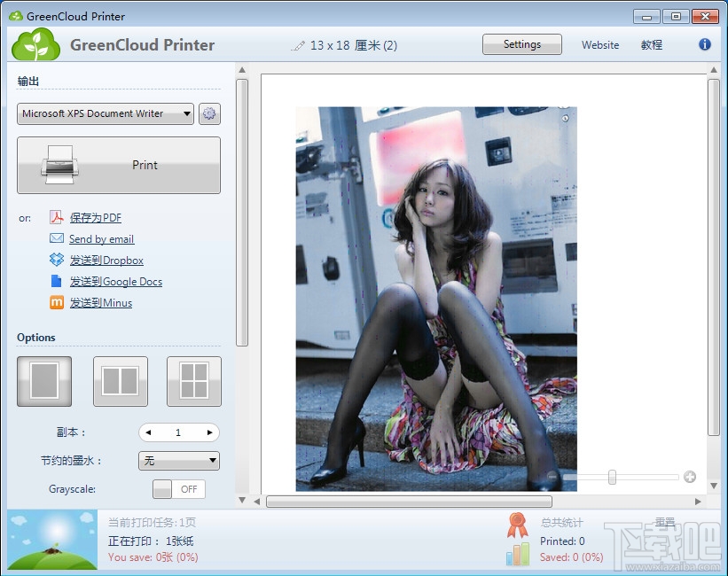
Task: Click the orange Minus icon
Action: pos(57,302)
